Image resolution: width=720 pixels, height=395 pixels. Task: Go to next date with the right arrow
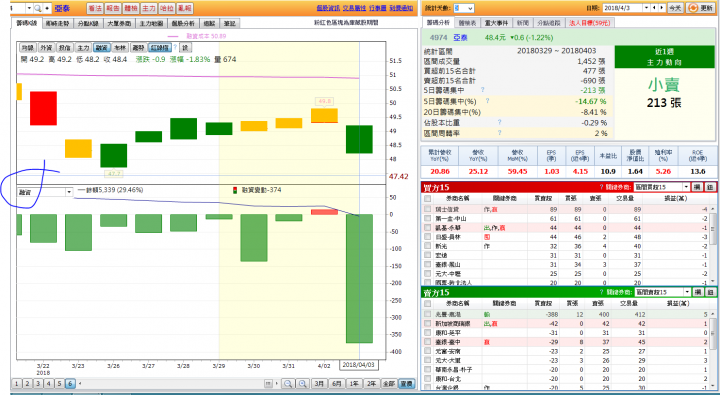pos(662,8)
